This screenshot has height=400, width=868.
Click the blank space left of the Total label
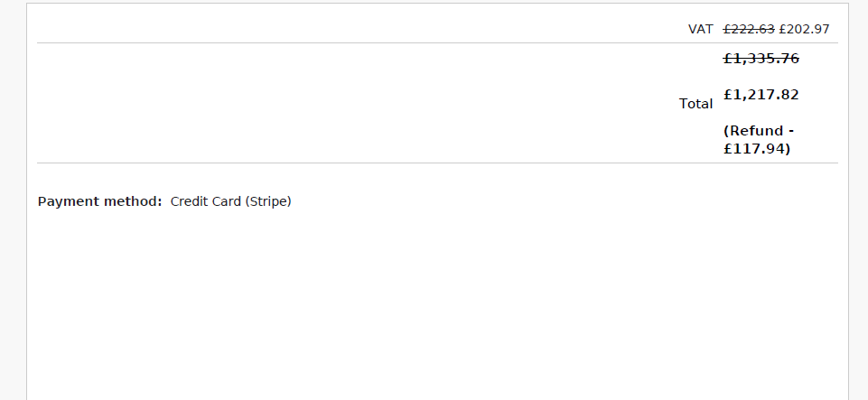pyautogui.click(x=361, y=104)
